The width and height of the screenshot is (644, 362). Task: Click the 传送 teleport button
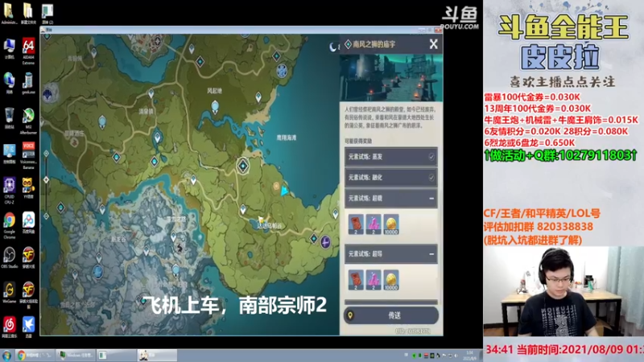[391, 315]
